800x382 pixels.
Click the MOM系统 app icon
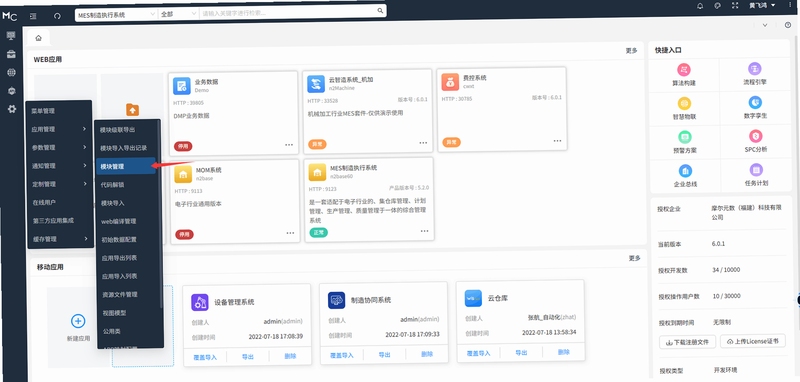183,174
